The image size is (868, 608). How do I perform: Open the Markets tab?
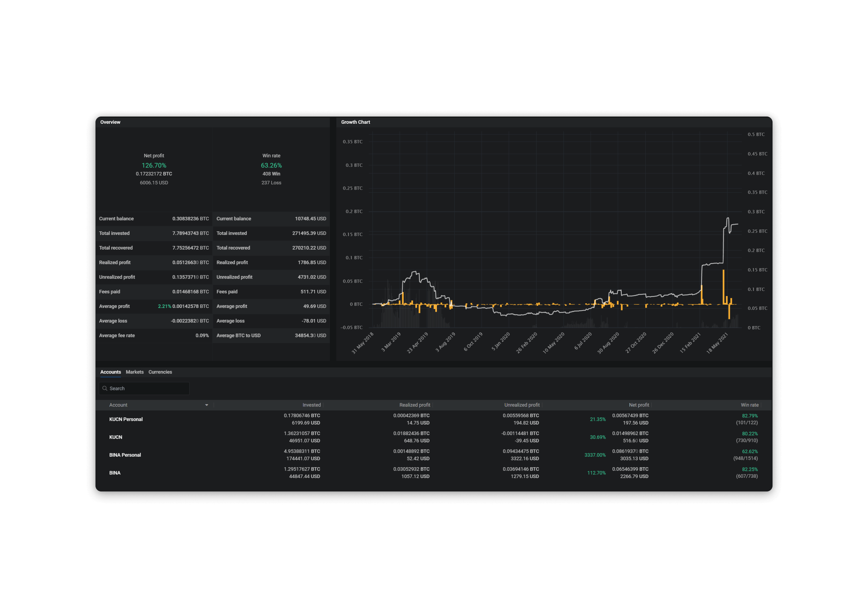[x=135, y=372]
